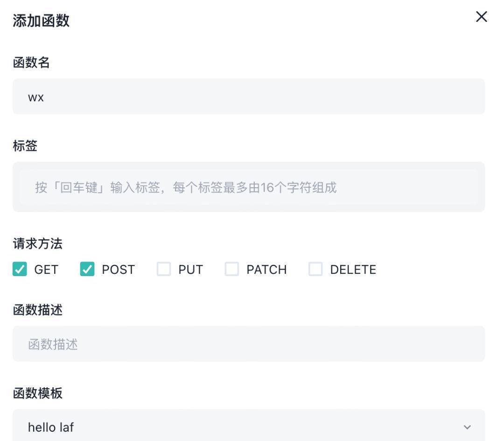Click the chevron next to hello laf
Viewport: 504px width, 441px height.
(x=466, y=426)
